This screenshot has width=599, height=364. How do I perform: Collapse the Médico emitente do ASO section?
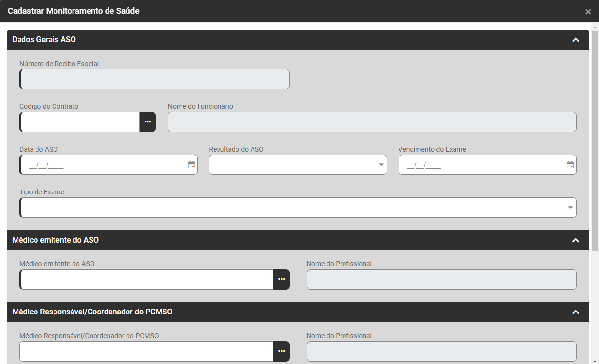click(576, 240)
